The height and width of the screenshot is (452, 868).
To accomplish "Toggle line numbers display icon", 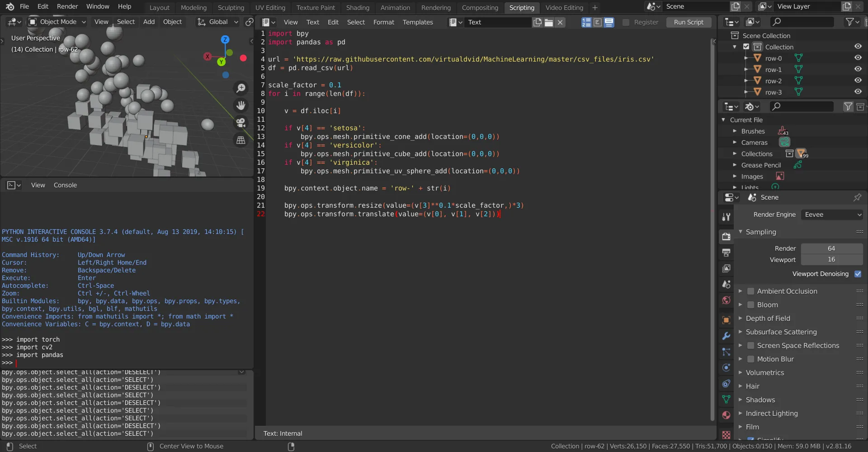I will pyautogui.click(x=586, y=22).
